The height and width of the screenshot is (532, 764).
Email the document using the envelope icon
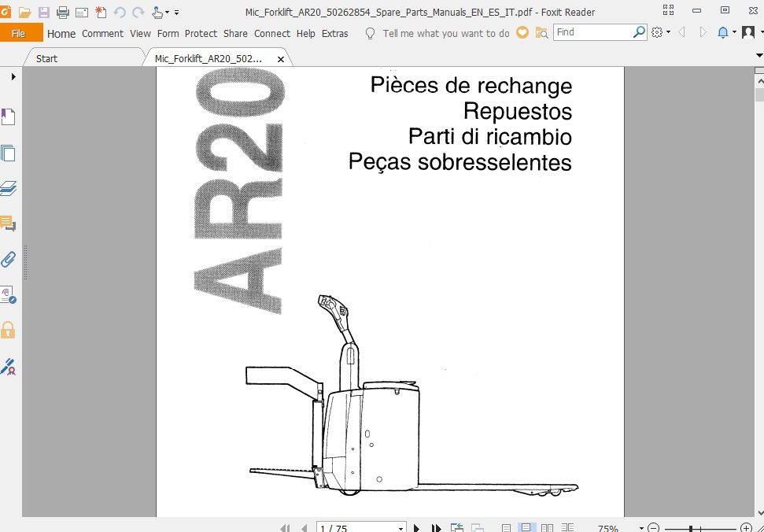pos(81,11)
